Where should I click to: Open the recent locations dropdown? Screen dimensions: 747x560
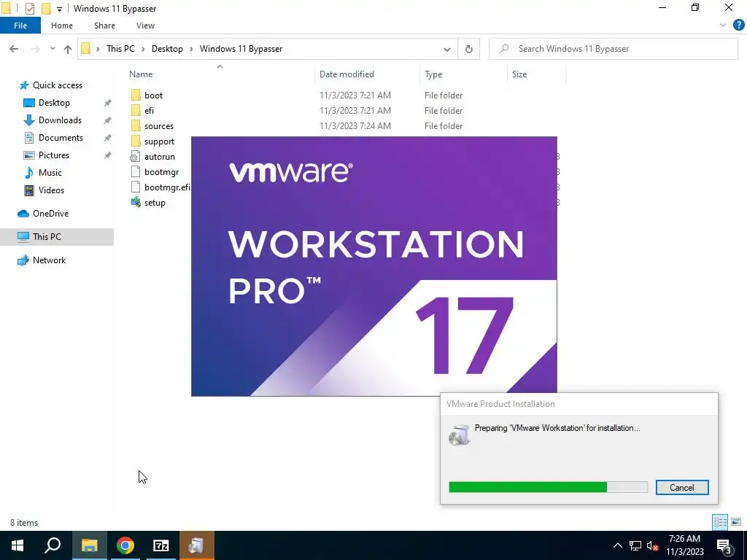point(53,49)
